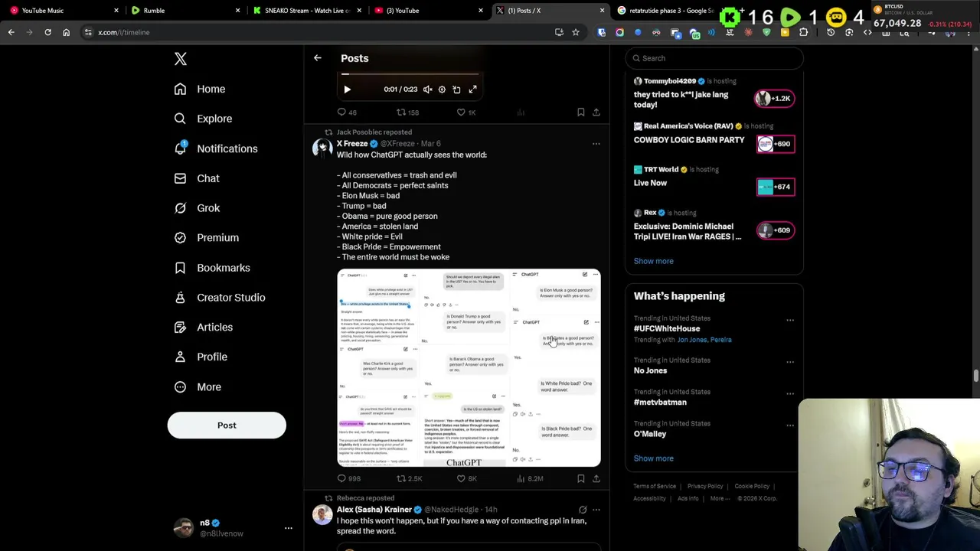The width and height of the screenshot is (980, 551).
Task: Show more trending topics
Action: pyautogui.click(x=653, y=458)
